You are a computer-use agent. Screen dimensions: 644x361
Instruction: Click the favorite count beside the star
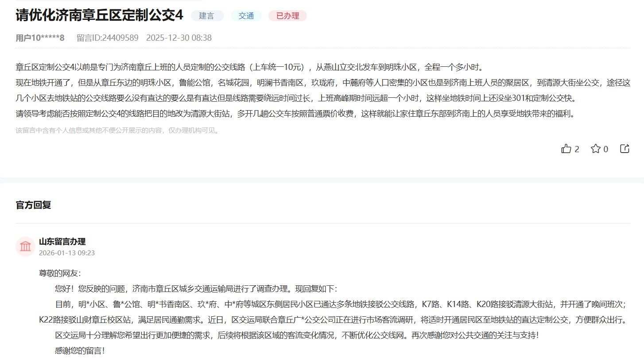pos(605,149)
